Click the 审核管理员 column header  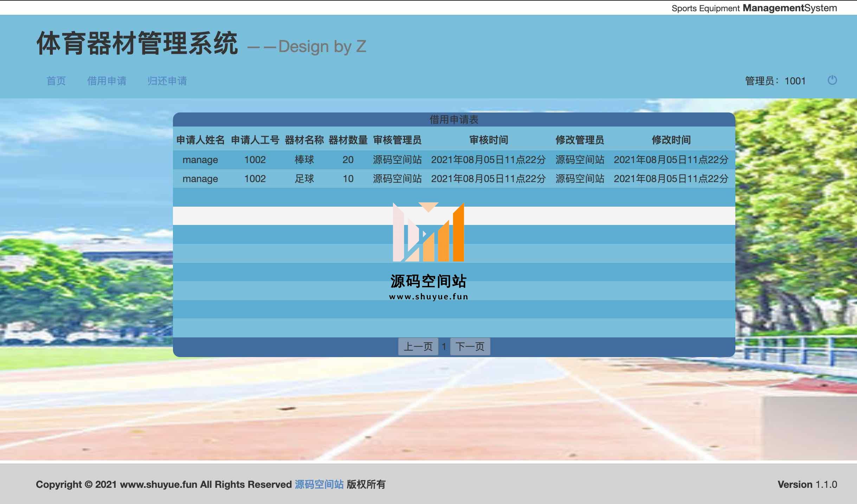(397, 140)
